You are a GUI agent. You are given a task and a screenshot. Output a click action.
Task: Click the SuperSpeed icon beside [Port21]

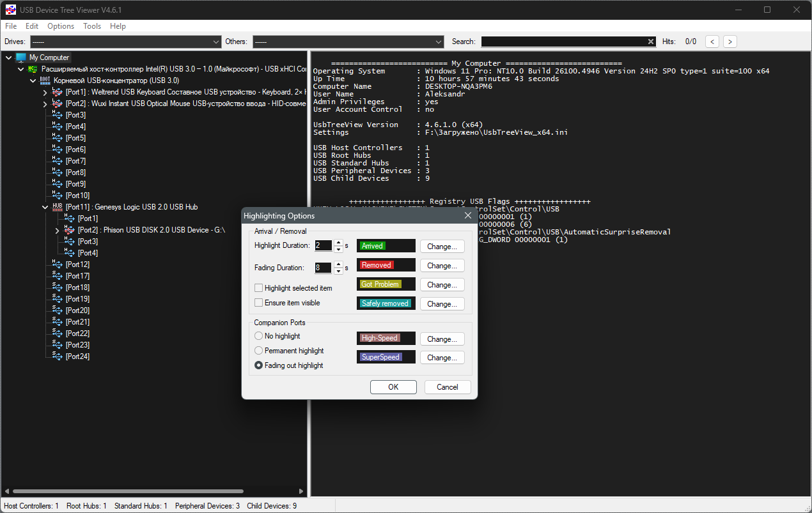(57, 322)
